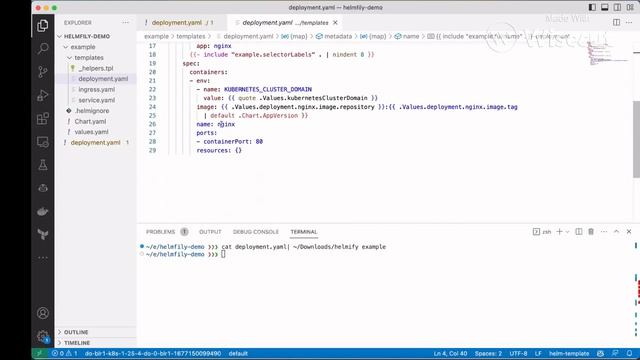640x360 pixels.
Task: Split the terminal
Action: tap(578, 231)
